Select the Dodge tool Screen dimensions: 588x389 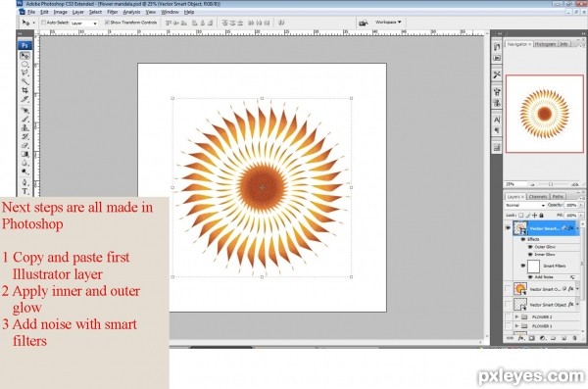(x=24, y=171)
